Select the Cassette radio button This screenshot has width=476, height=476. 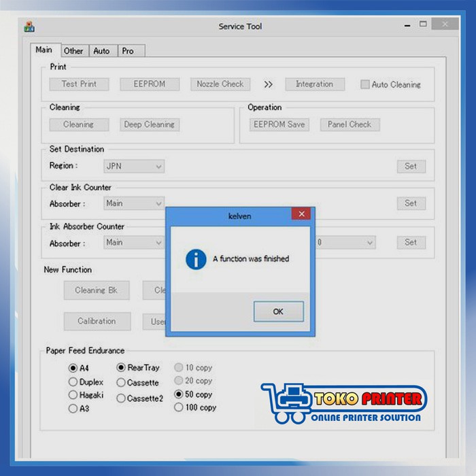point(121,382)
